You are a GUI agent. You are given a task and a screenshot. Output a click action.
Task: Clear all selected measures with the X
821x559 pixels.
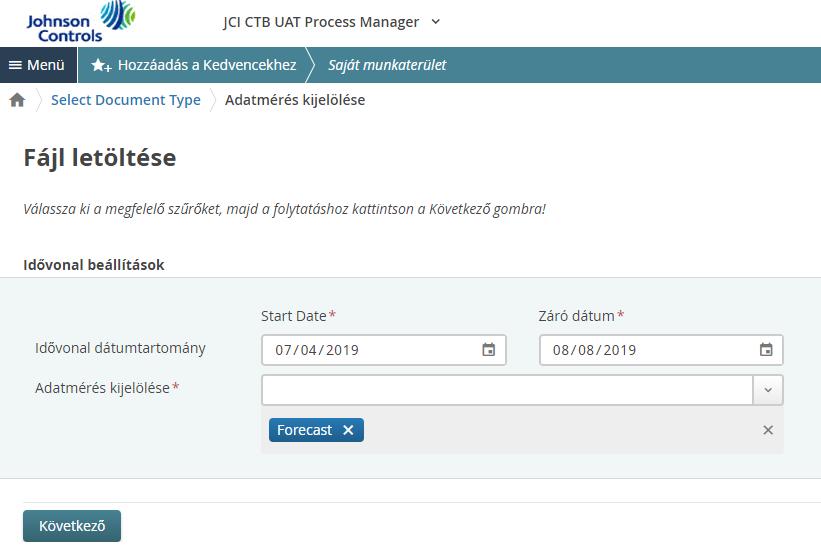click(x=768, y=430)
